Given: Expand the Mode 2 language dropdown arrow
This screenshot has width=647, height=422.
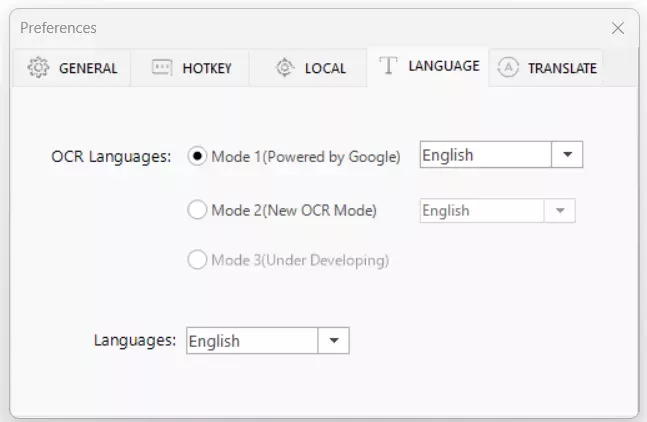Looking at the screenshot, I should coord(560,210).
